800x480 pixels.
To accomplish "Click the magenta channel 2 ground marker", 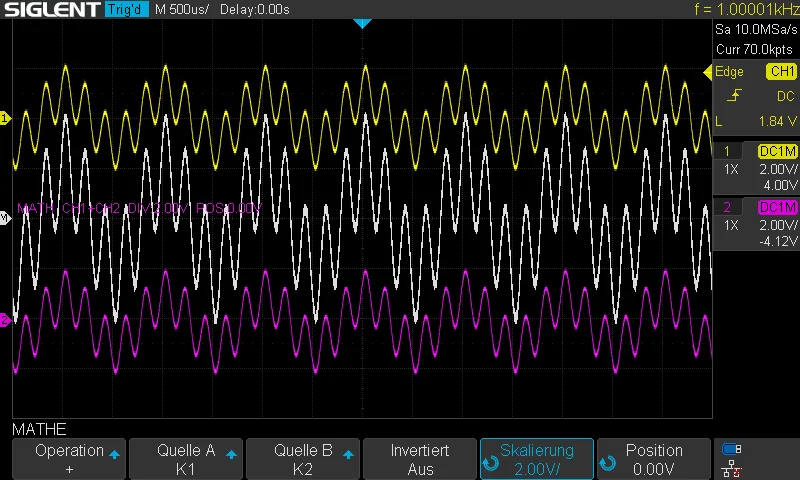I will (x=5, y=320).
